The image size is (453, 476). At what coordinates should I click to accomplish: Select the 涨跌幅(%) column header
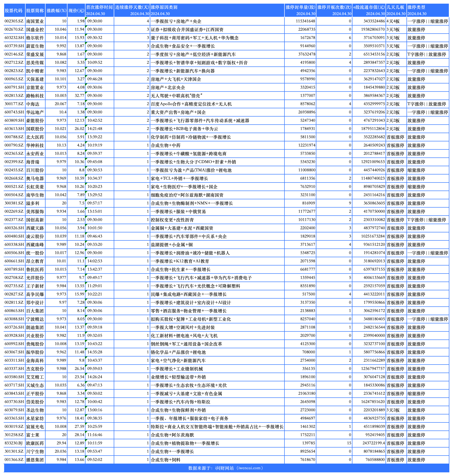56,10
